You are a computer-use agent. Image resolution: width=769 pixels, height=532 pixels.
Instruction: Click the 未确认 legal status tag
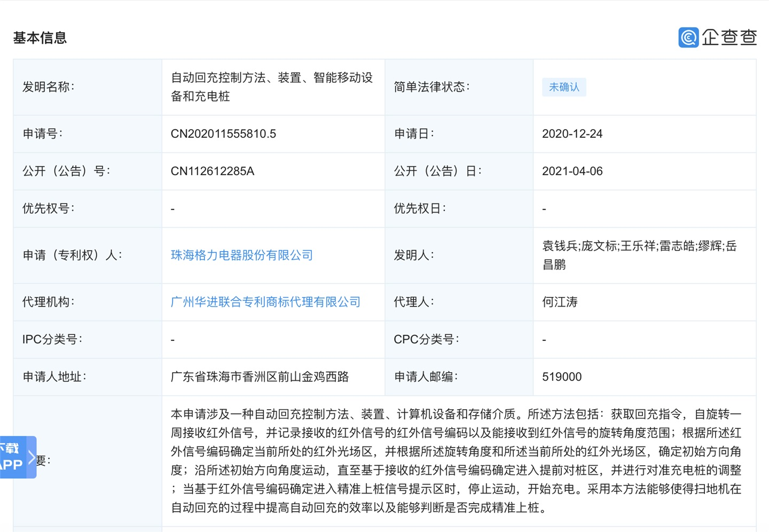tap(564, 87)
